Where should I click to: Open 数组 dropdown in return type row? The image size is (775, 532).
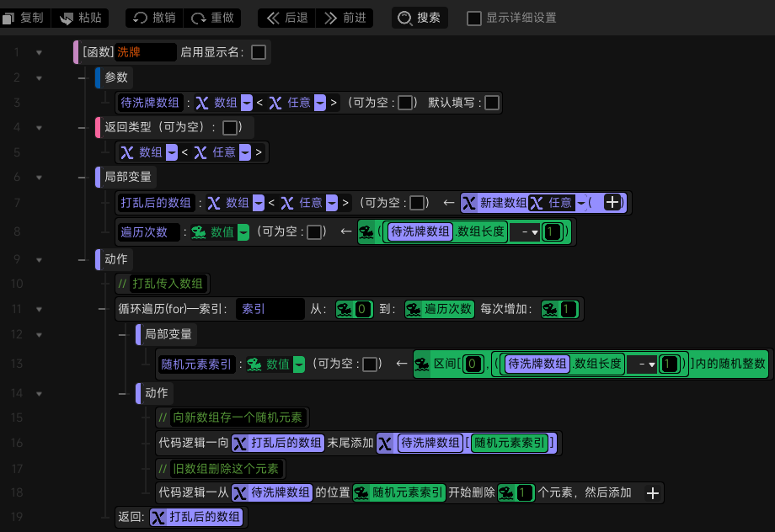[x=172, y=152]
